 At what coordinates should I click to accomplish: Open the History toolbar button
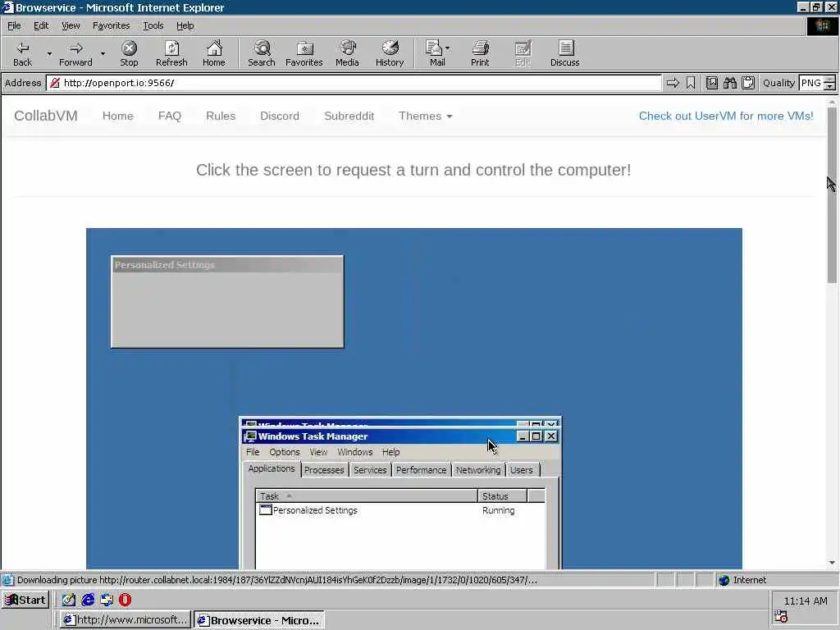[390, 53]
